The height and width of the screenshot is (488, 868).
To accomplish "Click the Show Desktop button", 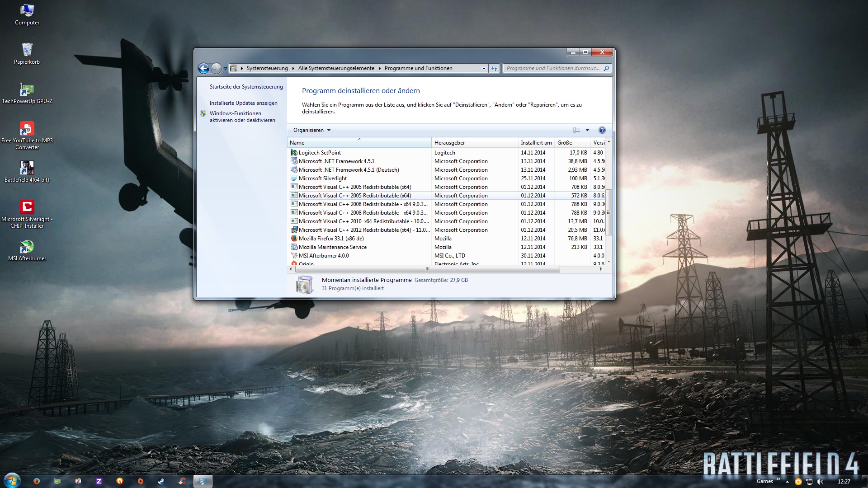I will [x=864, y=481].
